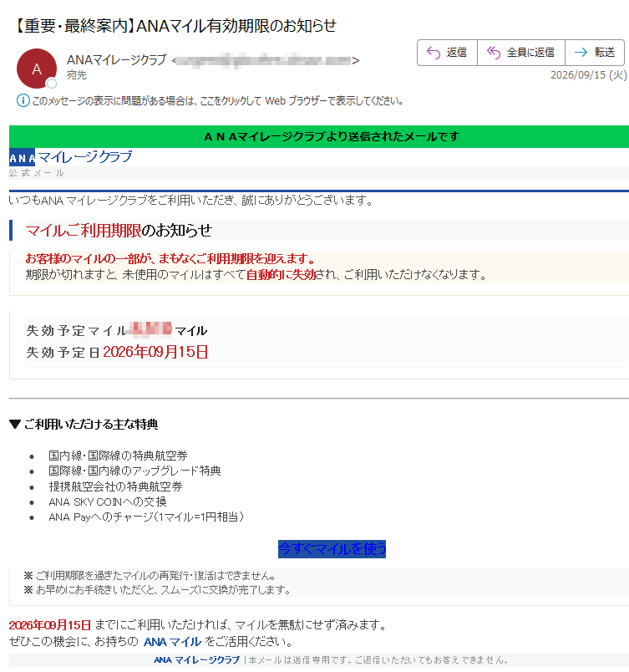Image resolution: width=629 pixels, height=672 pixels.
Task: Click the 転送 forward button
Action: click(595, 53)
